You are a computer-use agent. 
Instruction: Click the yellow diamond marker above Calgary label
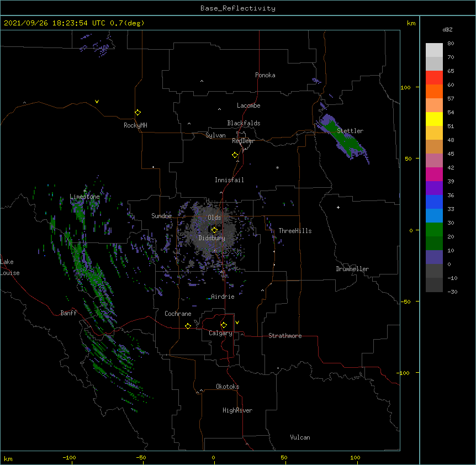point(224,325)
